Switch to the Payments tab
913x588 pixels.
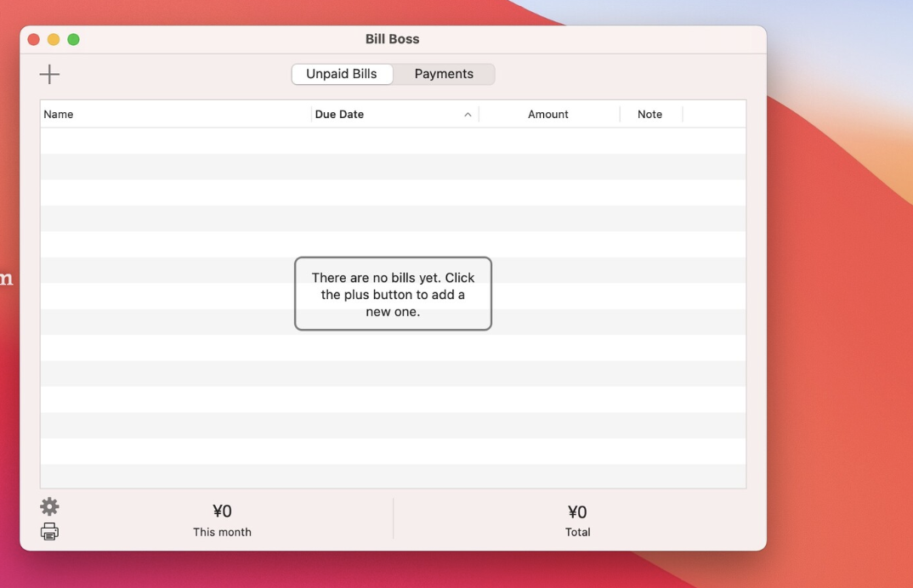[x=443, y=74]
